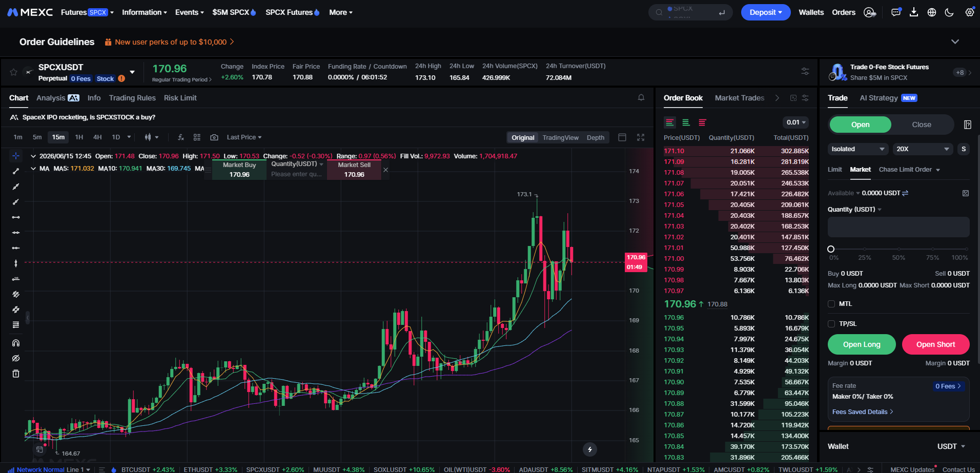Click the app download icon
This screenshot has width=980, height=473.
point(914,12)
